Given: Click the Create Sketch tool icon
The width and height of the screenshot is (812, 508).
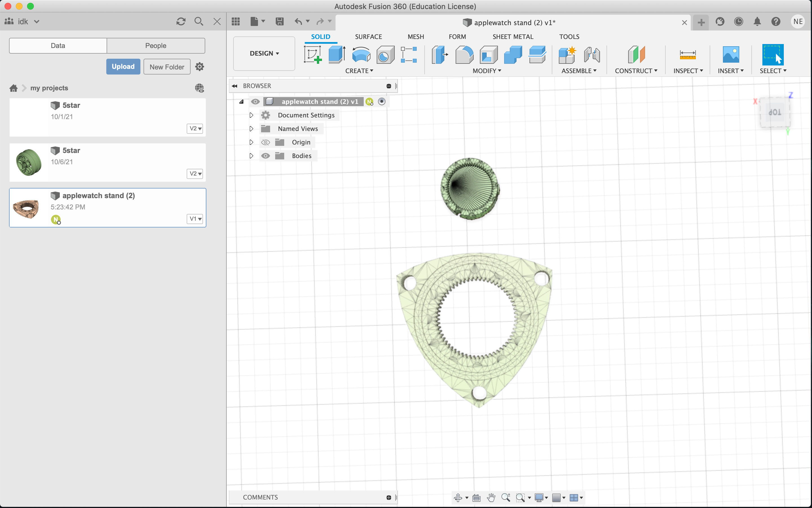Looking at the screenshot, I should 313,55.
